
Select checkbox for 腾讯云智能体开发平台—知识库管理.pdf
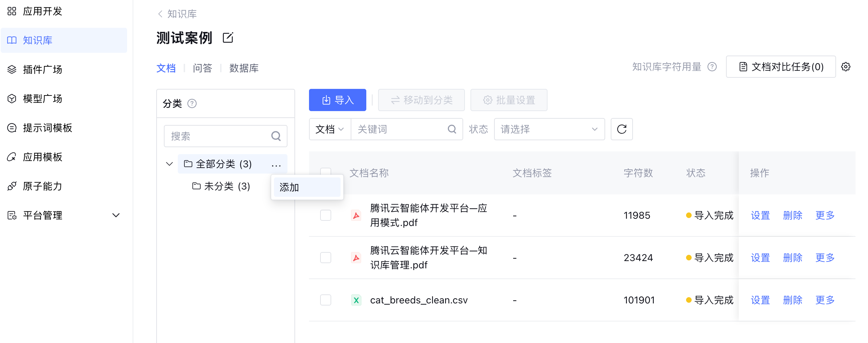click(325, 258)
